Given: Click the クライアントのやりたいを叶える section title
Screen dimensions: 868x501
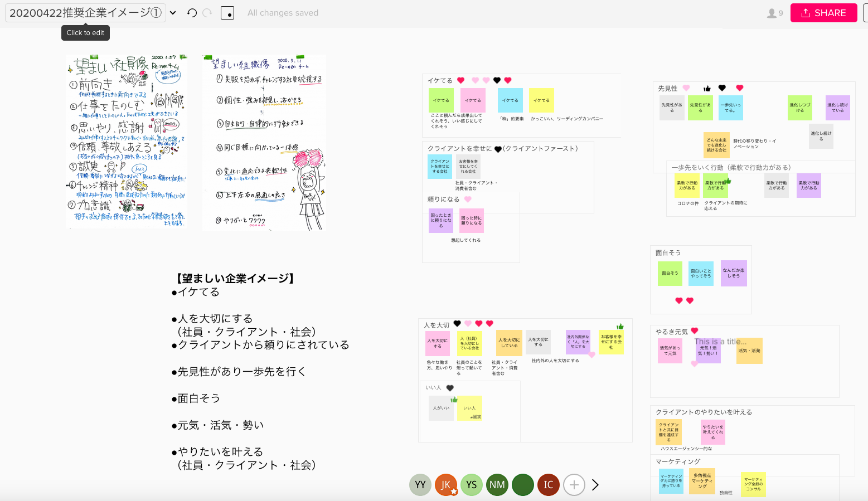Looking at the screenshot, I should click(704, 412).
